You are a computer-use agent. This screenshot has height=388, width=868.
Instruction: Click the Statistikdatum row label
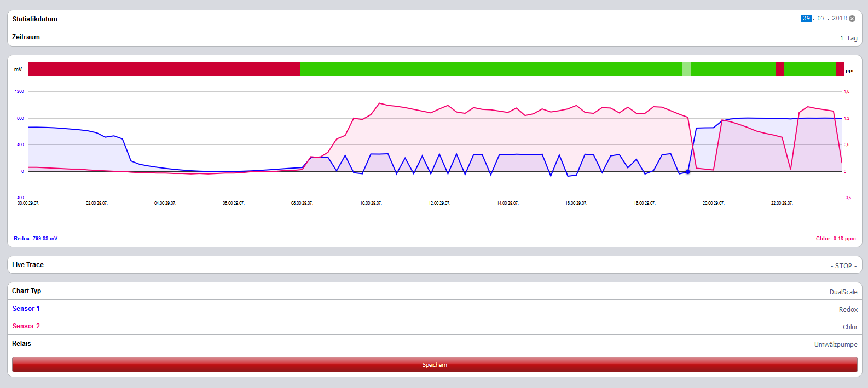pyautogui.click(x=35, y=19)
